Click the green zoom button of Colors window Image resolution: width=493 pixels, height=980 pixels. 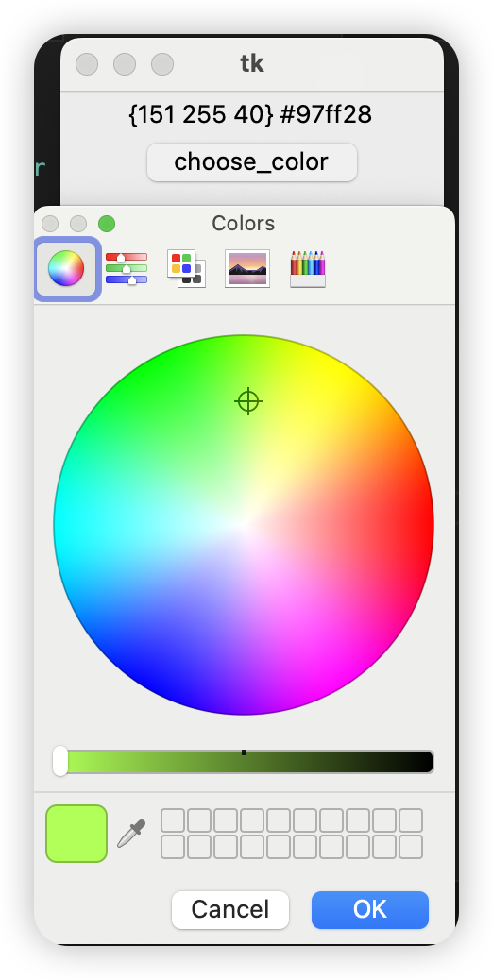107,224
